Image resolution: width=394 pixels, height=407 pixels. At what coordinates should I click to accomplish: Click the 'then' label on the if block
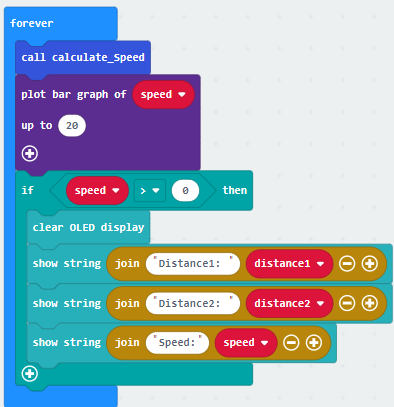coord(235,190)
